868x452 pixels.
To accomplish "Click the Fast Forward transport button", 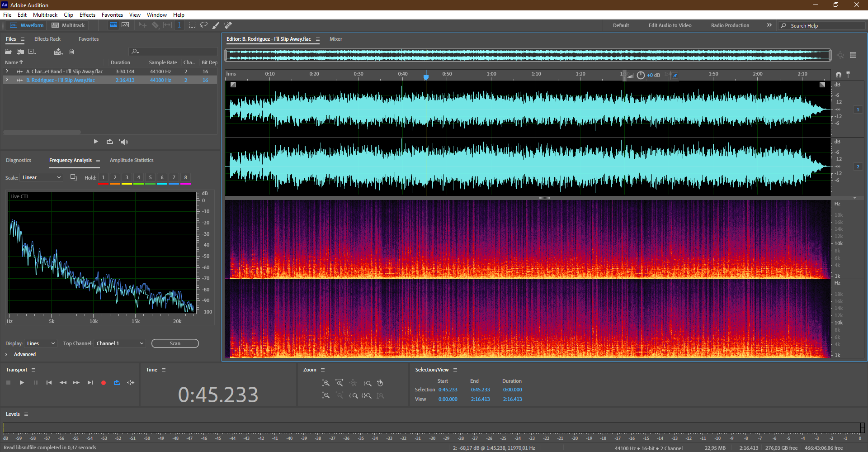I will (76, 383).
